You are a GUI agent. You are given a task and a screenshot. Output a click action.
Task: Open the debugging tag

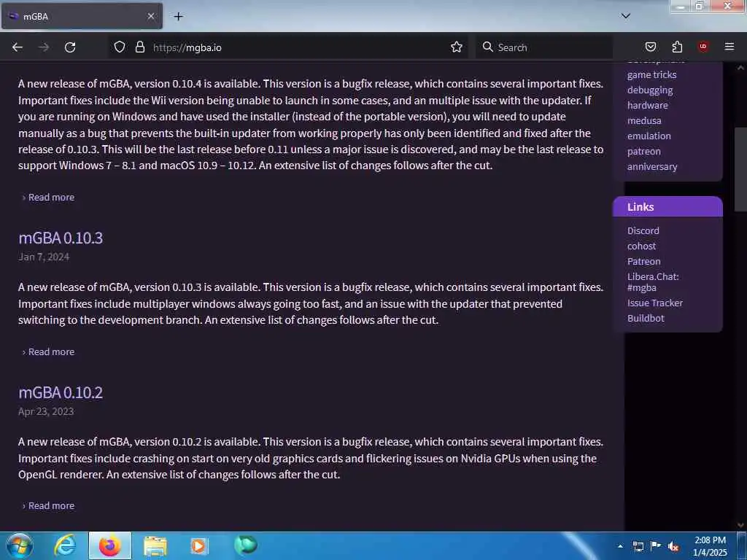(x=650, y=90)
